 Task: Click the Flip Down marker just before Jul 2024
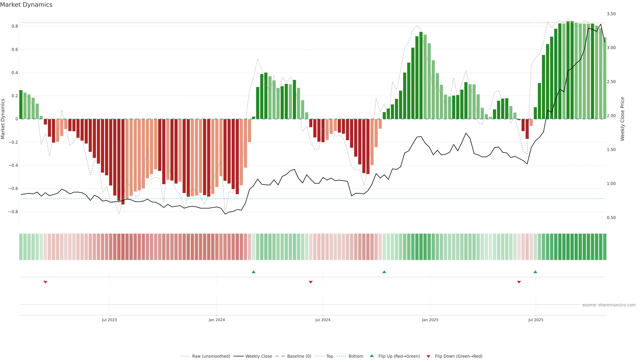311,282
